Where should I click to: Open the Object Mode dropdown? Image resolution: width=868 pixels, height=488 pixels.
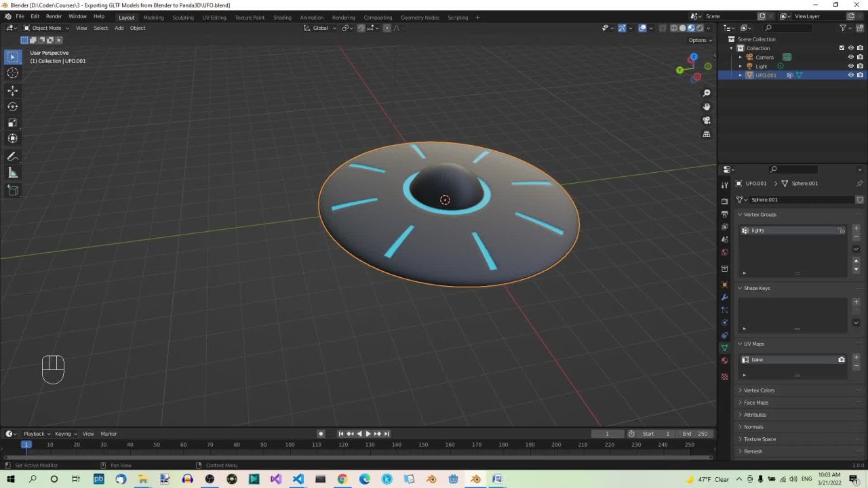click(46, 28)
